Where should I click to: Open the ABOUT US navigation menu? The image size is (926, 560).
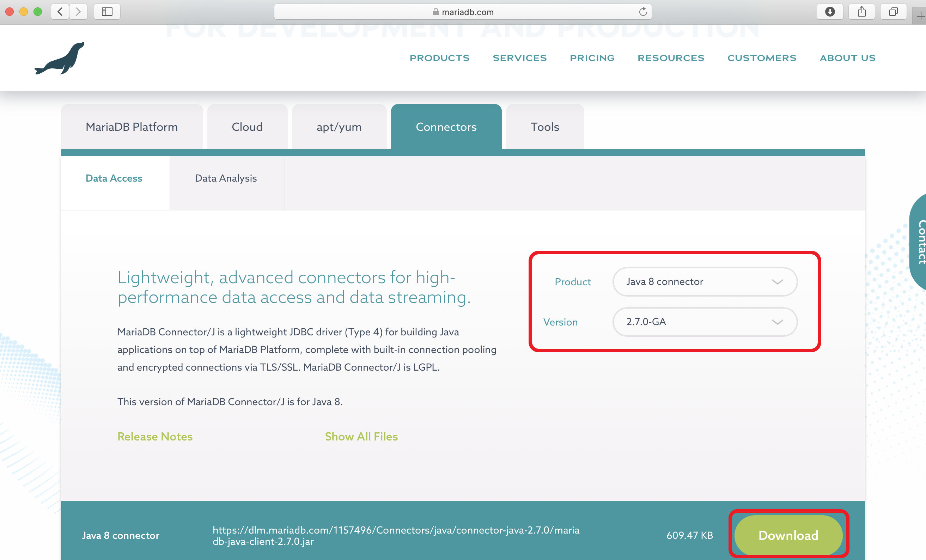point(847,58)
